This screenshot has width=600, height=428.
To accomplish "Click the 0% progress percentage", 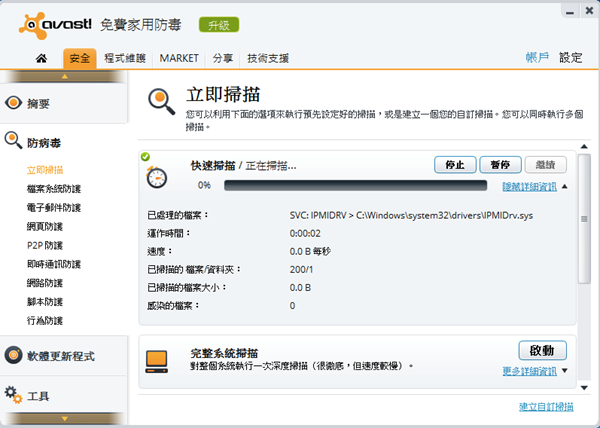I will tap(204, 185).
